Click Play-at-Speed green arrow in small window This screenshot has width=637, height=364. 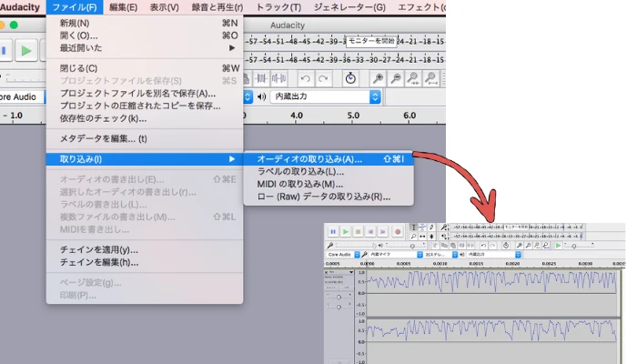558,246
